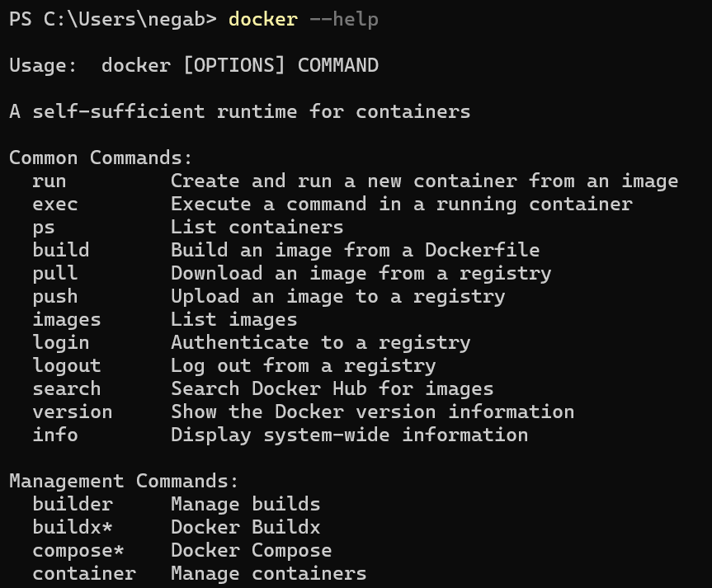Click the 'search' command name
Image resolution: width=712 pixels, height=588 pixels.
[67, 389]
